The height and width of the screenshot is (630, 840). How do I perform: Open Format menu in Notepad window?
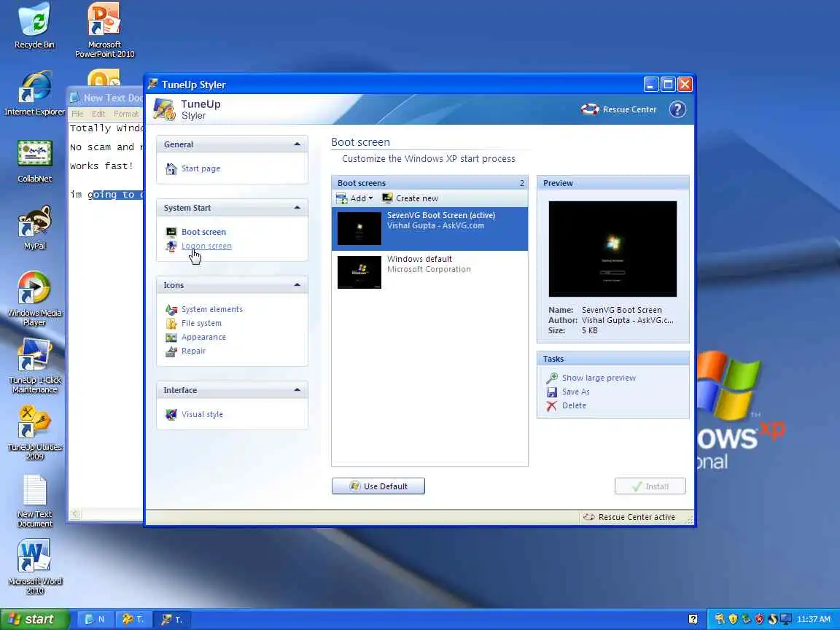tap(126, 114)
